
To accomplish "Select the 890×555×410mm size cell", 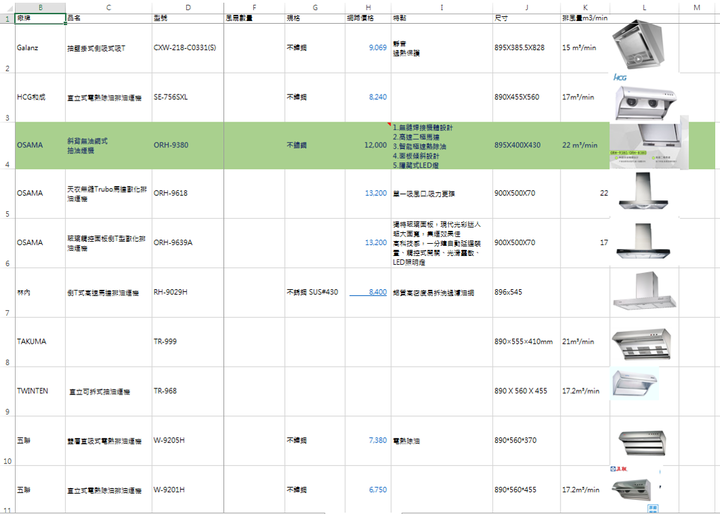I will 527,342.
